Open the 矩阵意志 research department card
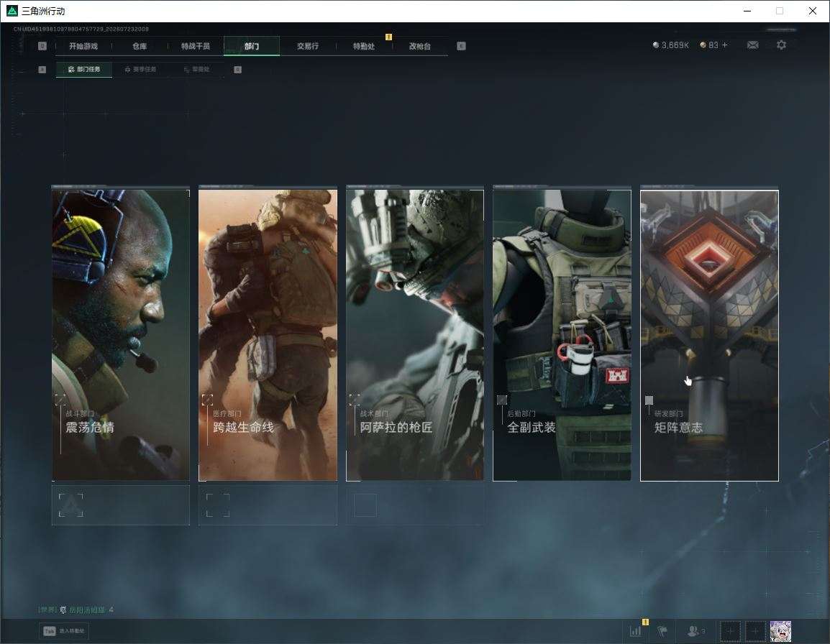Image resolution: width=830 pixels, height=644 pixels. coord(709,336)
